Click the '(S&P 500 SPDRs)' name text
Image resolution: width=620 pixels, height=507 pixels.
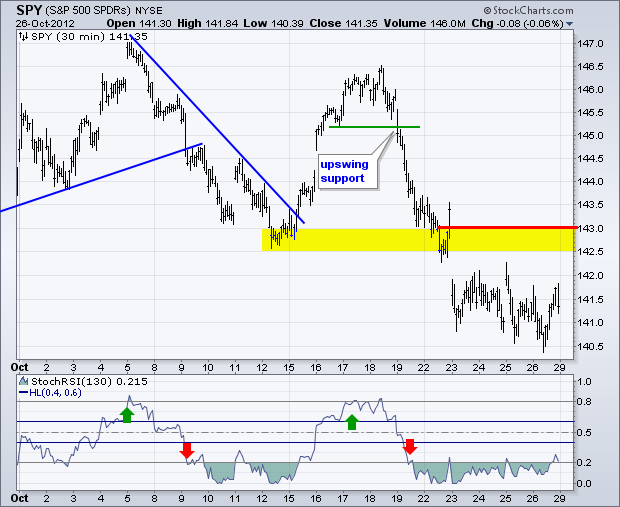coord(89,11)
